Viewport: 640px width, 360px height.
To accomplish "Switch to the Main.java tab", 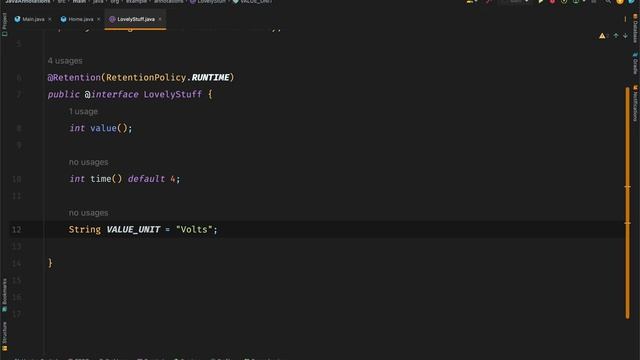I will 33,19.
